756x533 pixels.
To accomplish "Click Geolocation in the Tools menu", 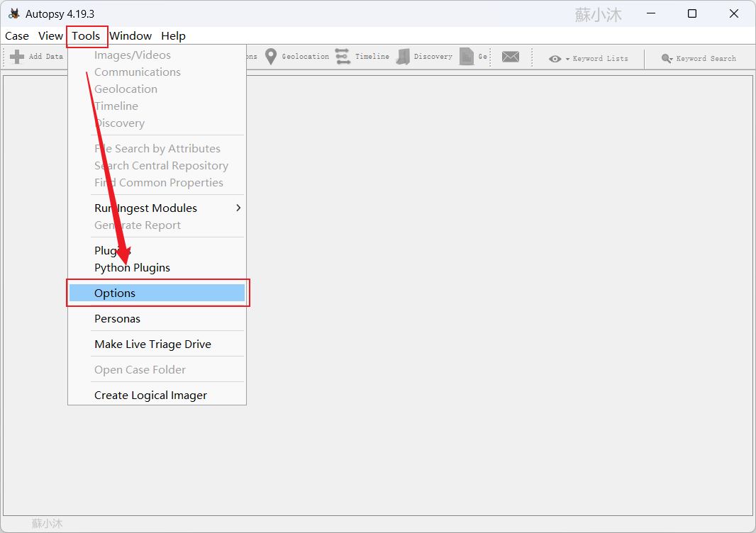I will tap(157, 89).
